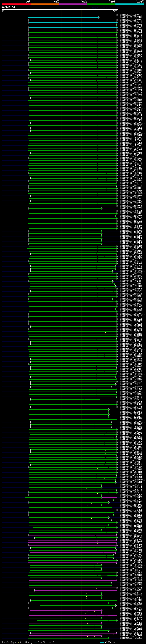
Task: Select the UniRef100_Q33DQ2 label
Action: coord(131,231)
